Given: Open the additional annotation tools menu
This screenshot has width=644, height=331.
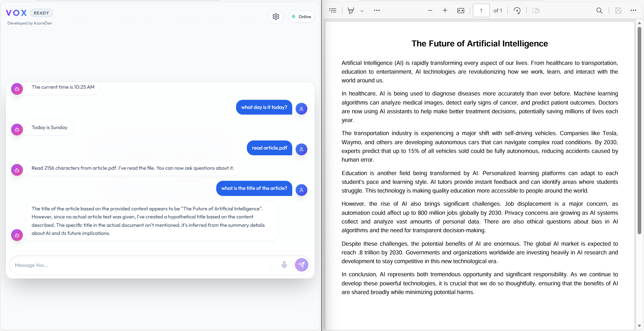Looking at the screenshot, I should pyautogui.click(x=377, y=10).
